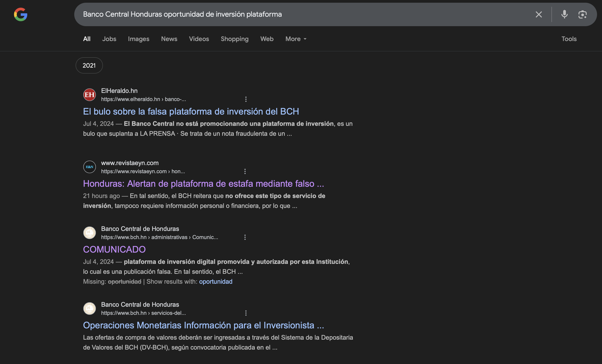This screenshot has height=364, width=602.
Task: Open "El bulo sobre la falsa plataforma" link
Action: 191,112
